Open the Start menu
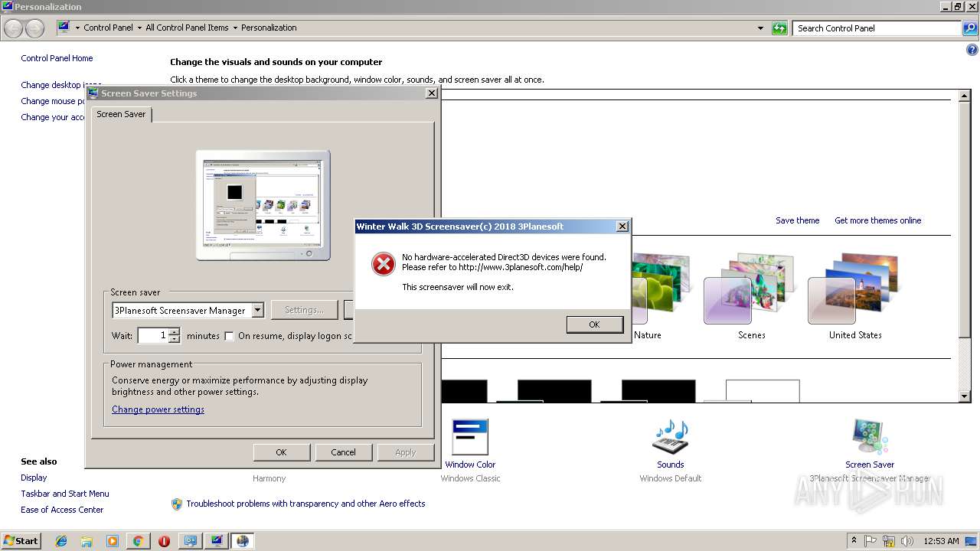The image size is (980, 551). [x=21, y=540]
